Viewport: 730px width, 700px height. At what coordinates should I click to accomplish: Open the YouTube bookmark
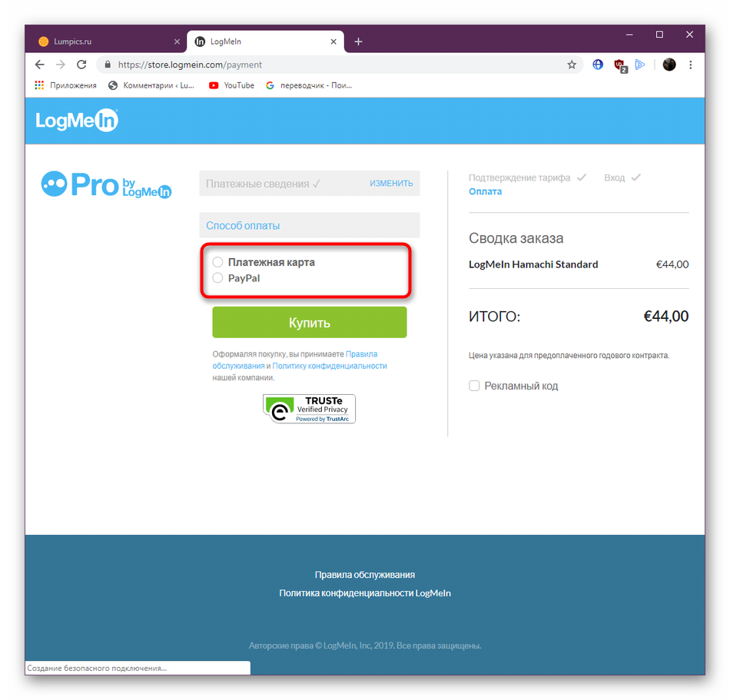231,85
